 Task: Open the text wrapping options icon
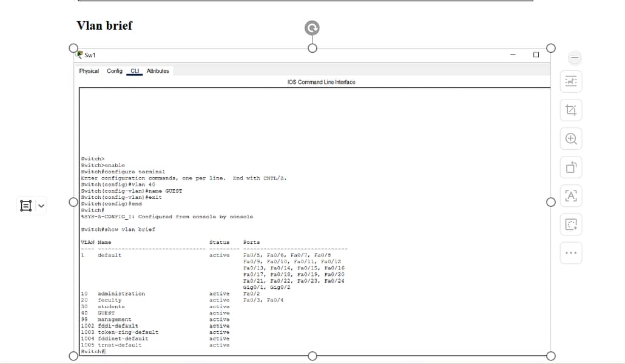(571, 81)
